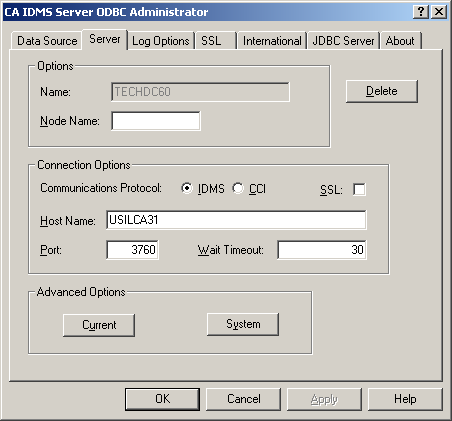
Task: Click the title bar question mark icon
Action: 421,12
